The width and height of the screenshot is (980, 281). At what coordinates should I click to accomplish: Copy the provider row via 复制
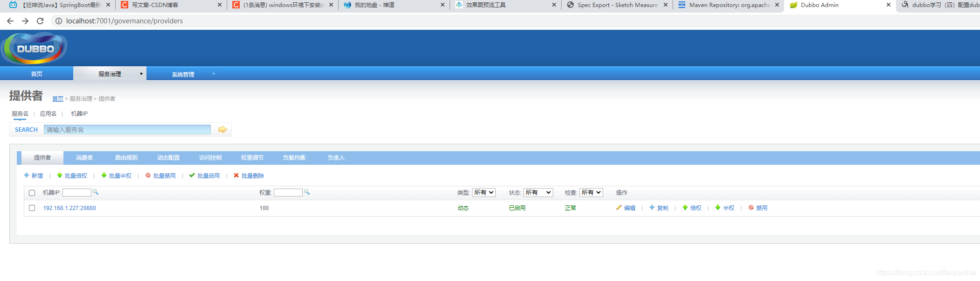click(x=659, y=208)
